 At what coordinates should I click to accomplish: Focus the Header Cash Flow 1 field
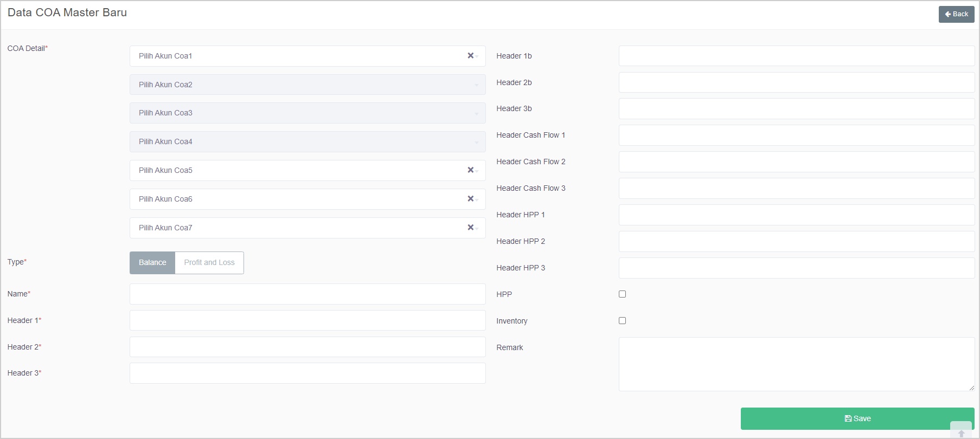[x=796, y=135]
